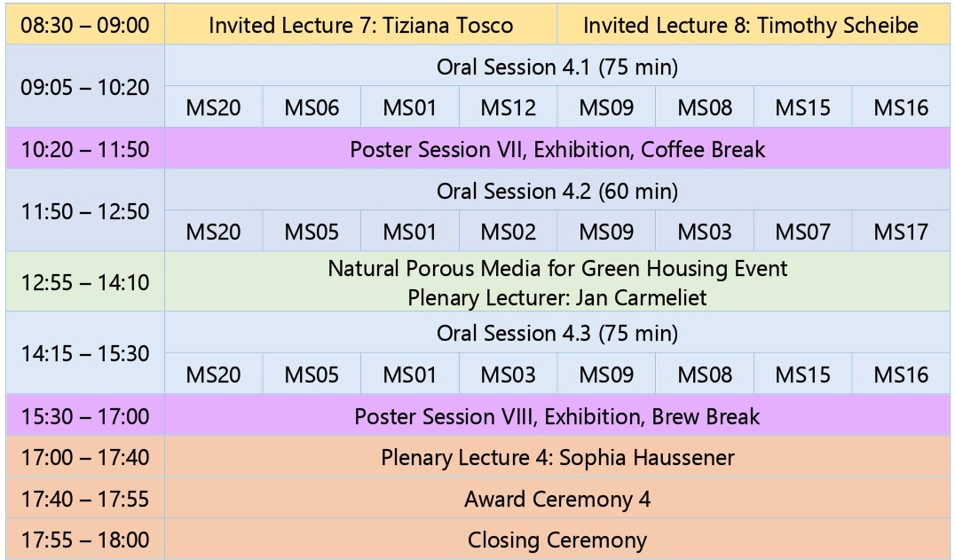This screenshot has width=955, height=560.
Task: Click the Oral Session 4.3 header
Action: click(x=556, y=334)
